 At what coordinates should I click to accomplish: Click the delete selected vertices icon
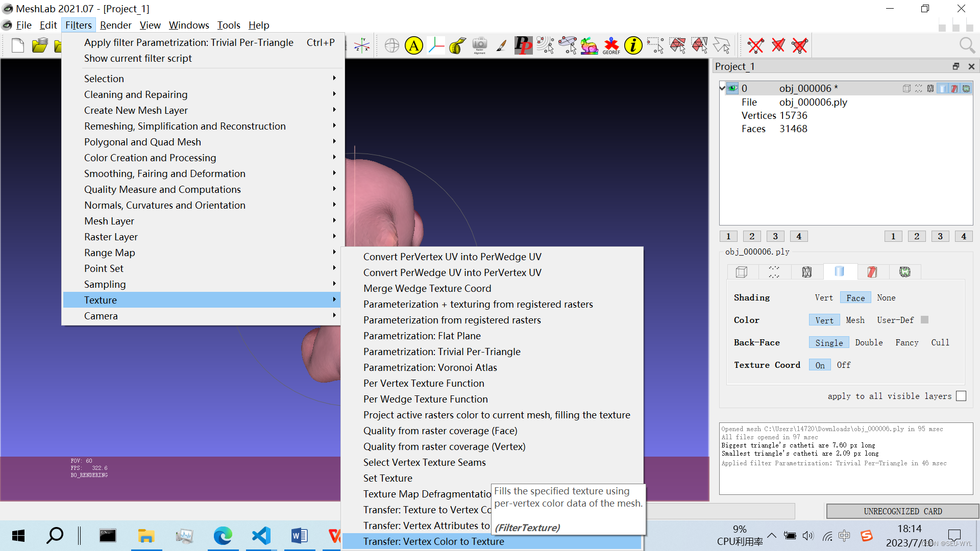[755, 45]
